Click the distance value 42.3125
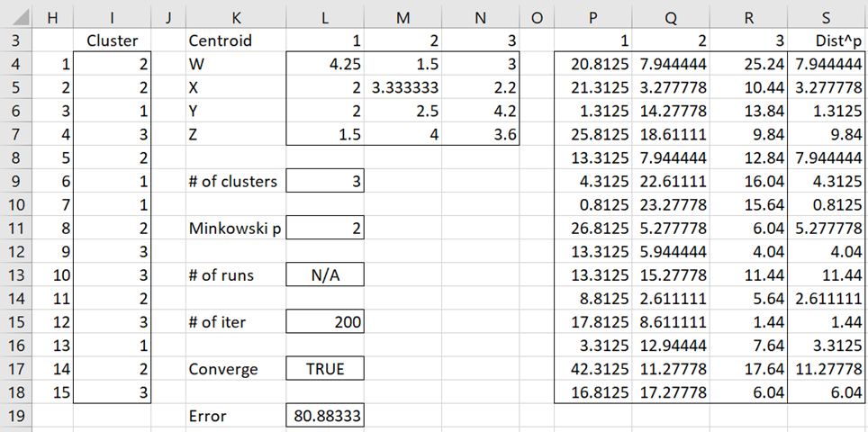Viewport: 868px width, 432px height. pos(592,368)
